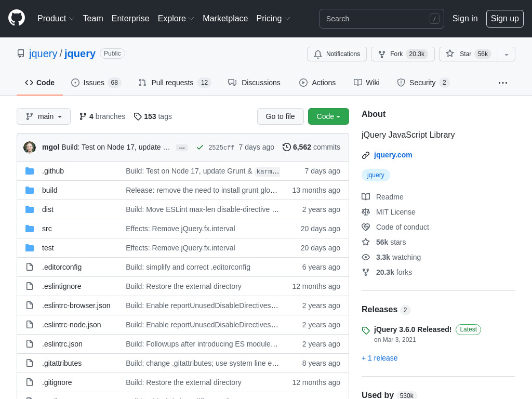Click the commit history clock icon
This screenshot has width=532, height=399.
coord(287,147)
